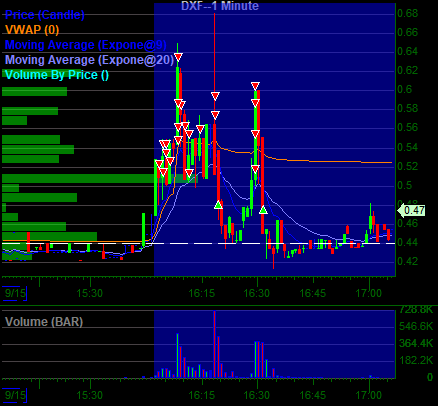This screenshot has height=406, width=438.
Task: Click the green buy triangle just after 16:30
Action: click(263, 210)
